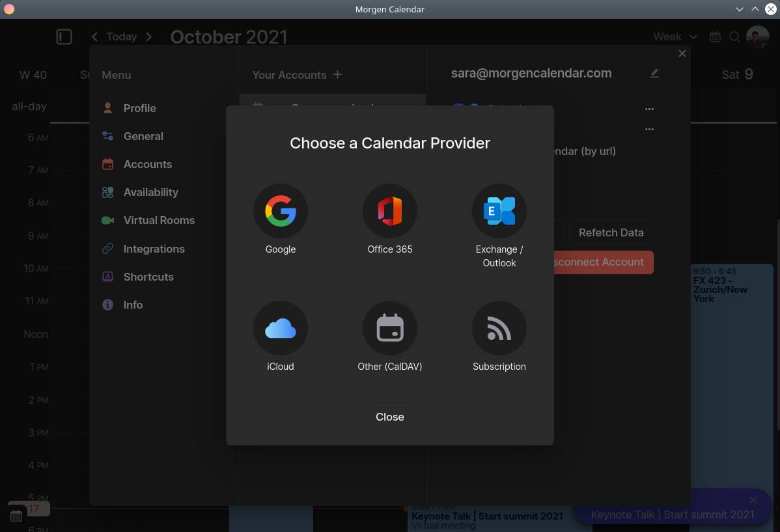Add account with plus icon
The height and width of the screenshot is (532, 780).
tap(337, 74)
